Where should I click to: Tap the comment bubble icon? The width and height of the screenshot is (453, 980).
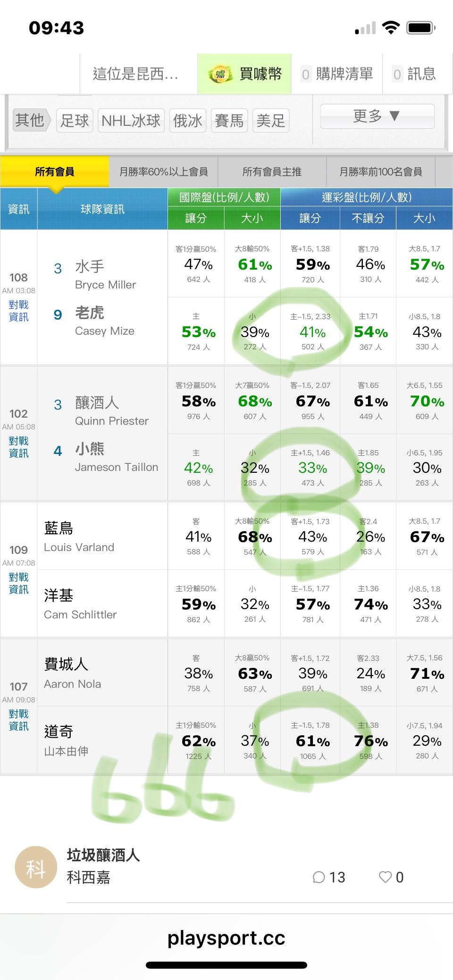coord(319,877)
